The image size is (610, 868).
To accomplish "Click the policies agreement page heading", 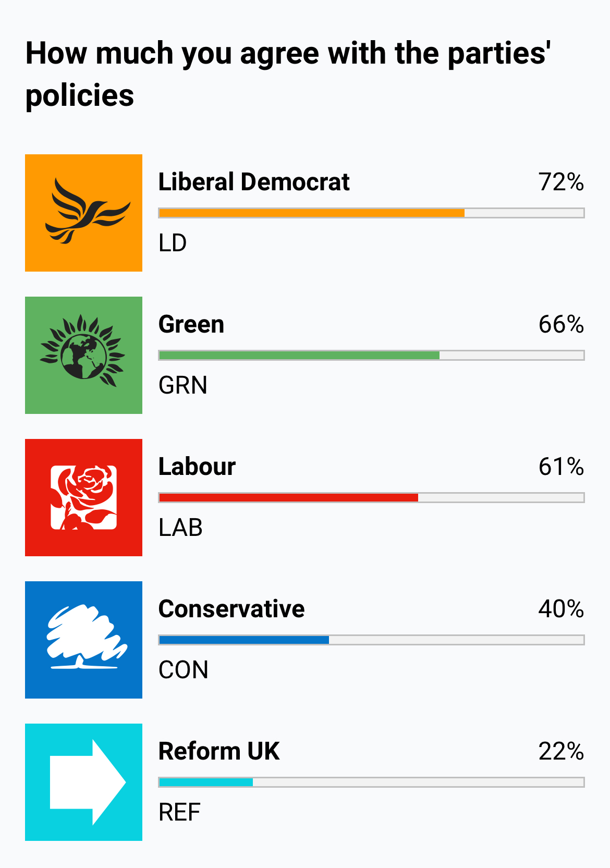I will 288,74.
